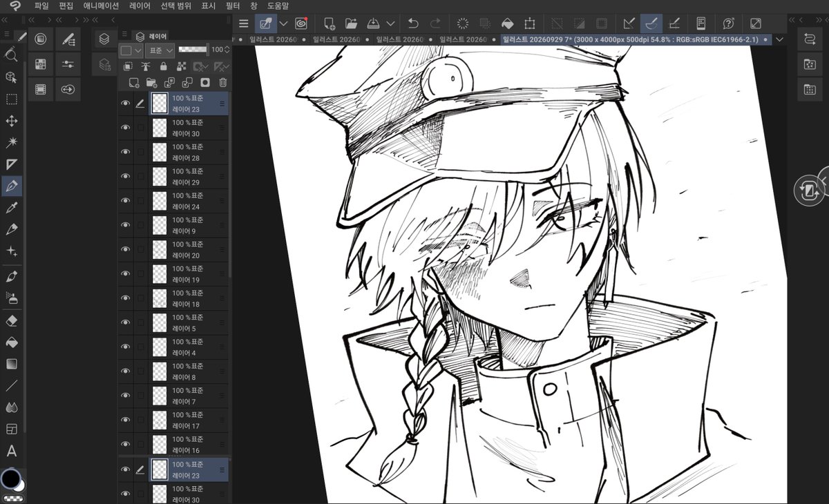Click the black main color swatch
Image resolution: width=829 pixels, height=504 pixels.
click(10, 478)
